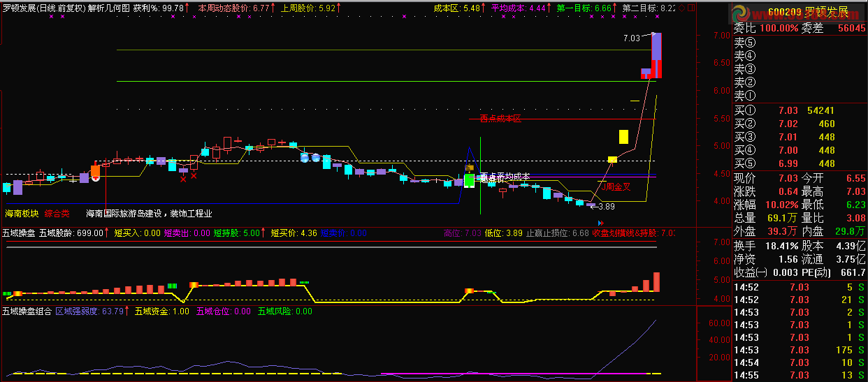The image size is (868, 382).
Task: Click the 五域操盘 indicator title
Action: tap(19, 233)
